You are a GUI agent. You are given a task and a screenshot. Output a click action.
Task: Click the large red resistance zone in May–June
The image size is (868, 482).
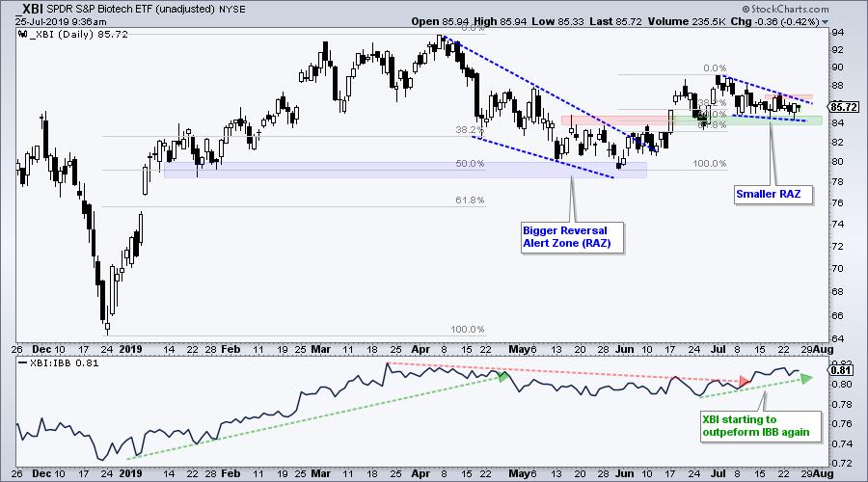point(618,120)
